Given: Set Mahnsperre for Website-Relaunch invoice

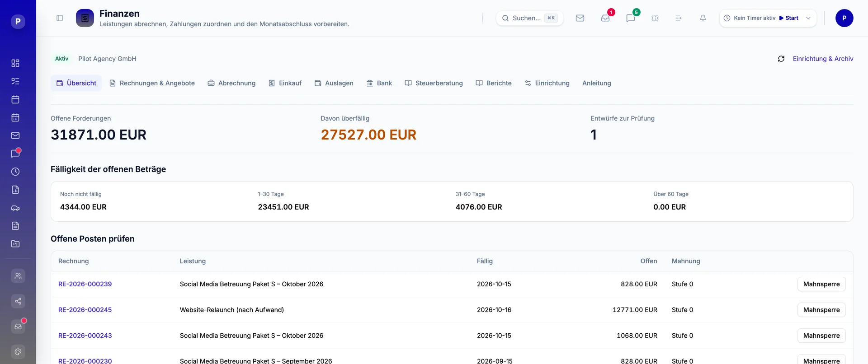Looking at the screenshot, I should (x=821, y=310).
